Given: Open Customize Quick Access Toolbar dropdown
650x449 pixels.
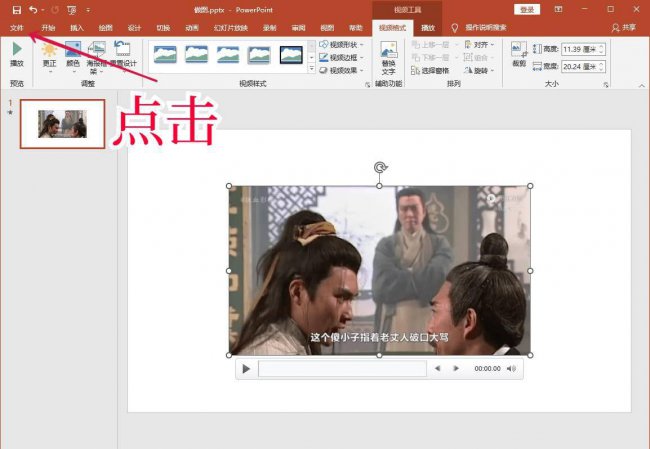Looking at the screenshot, I should click(x=88, y=10).
